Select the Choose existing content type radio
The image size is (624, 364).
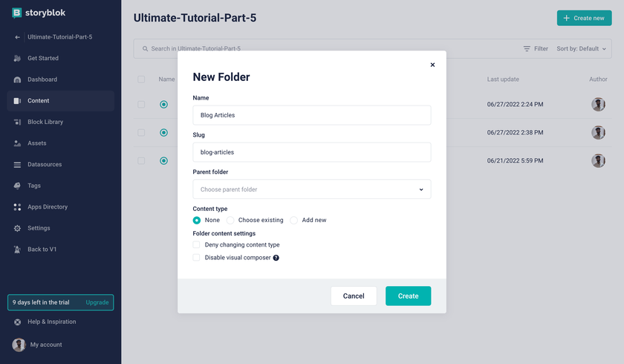230,220
